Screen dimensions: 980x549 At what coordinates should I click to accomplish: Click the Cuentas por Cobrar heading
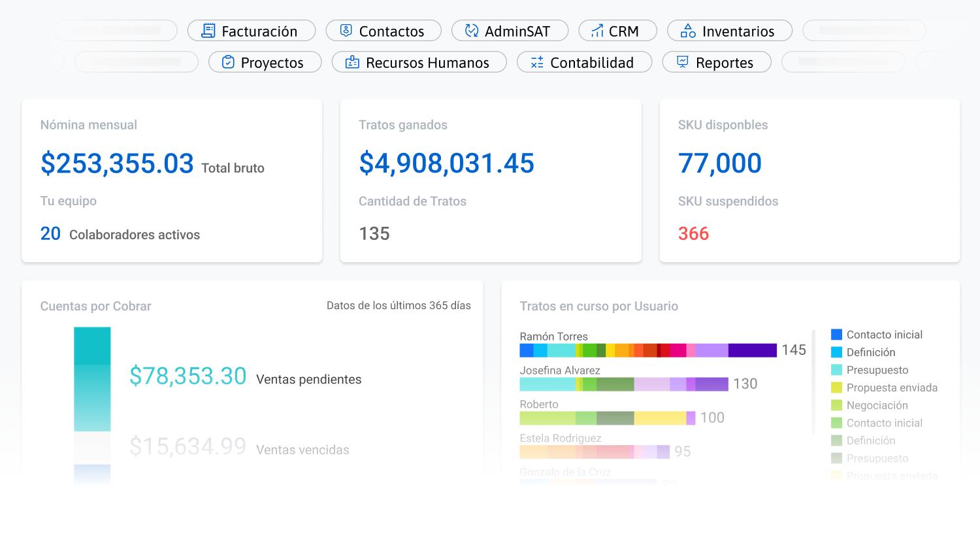(x=96, y=306)
